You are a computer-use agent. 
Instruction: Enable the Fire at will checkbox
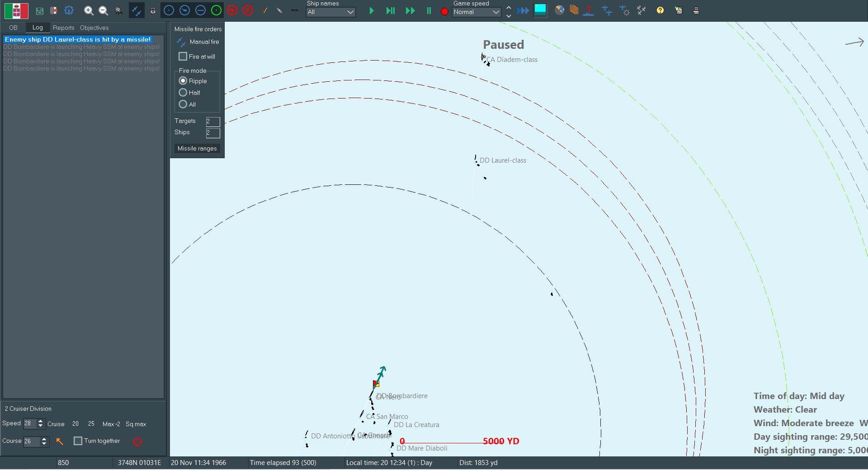coord(183,56)
